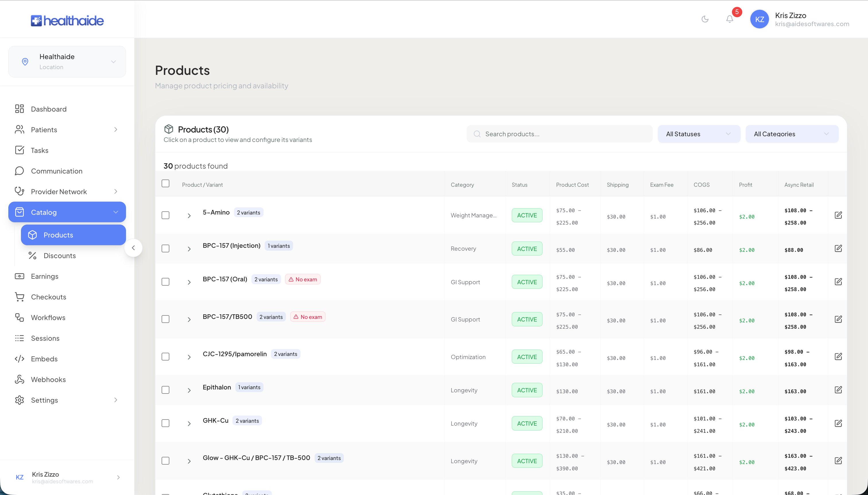The image size is (868, 495).
Task: Open the Healthaide Location selector
Action: [67, 62]
